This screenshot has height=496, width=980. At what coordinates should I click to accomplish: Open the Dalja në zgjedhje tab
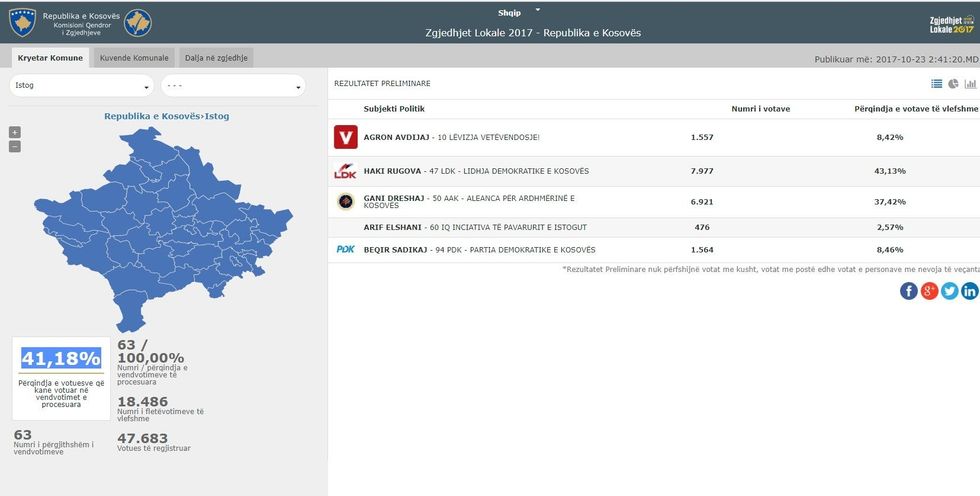coord(216,58)
